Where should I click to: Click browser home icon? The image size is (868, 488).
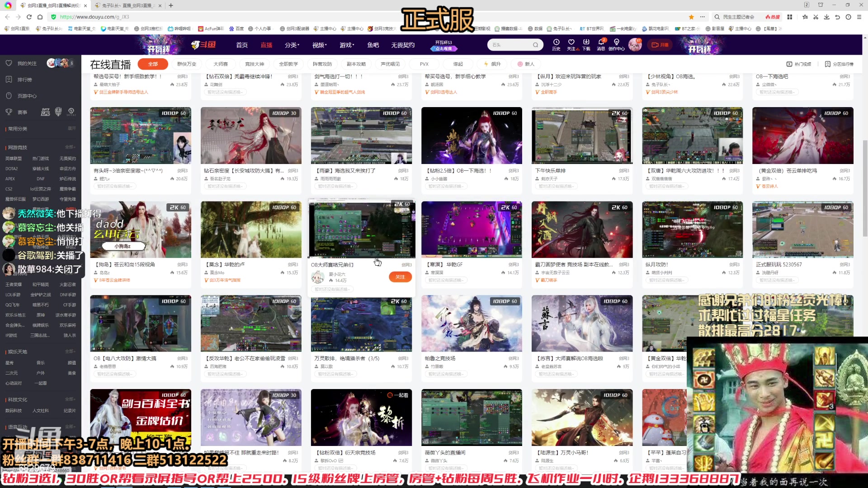pyautogui.click(x=40, y=17)
